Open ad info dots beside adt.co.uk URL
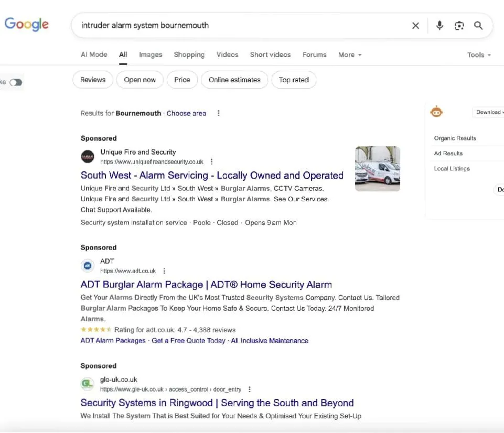The width and height of the screenshot is (504, 433). [x=164, y=271]
